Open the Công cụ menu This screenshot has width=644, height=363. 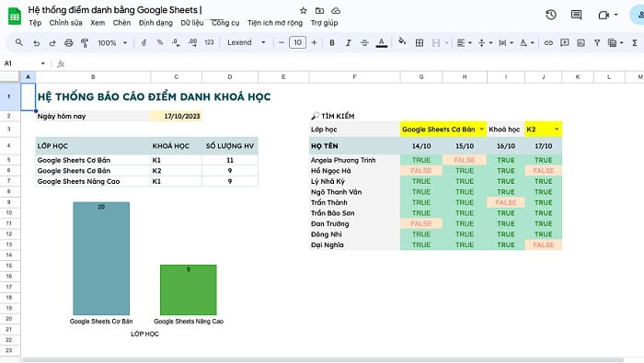point(225,23)
